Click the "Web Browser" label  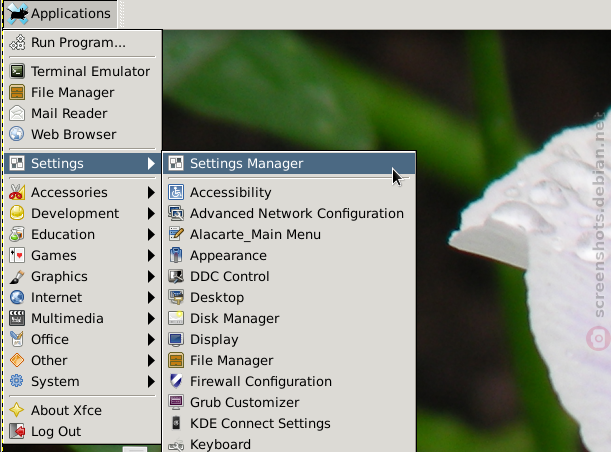[x=74, y=134]
